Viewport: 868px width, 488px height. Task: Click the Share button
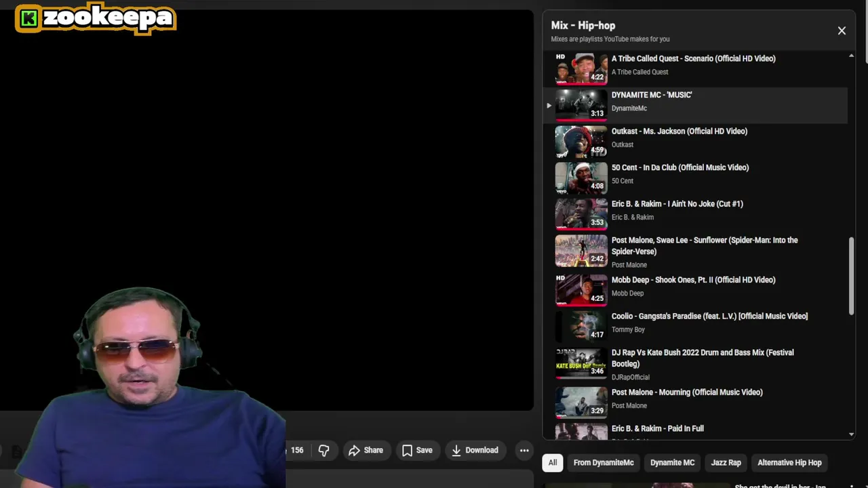pos(366,450)
